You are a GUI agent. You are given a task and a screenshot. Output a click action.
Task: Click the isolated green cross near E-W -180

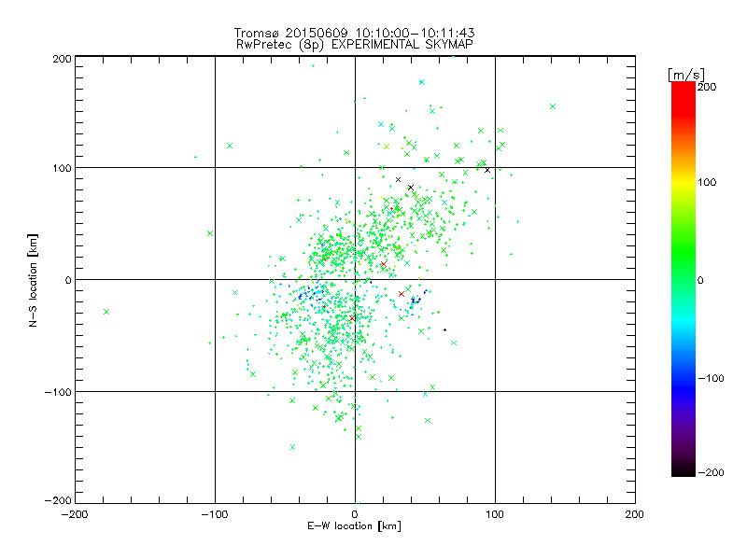pos(106,312)
